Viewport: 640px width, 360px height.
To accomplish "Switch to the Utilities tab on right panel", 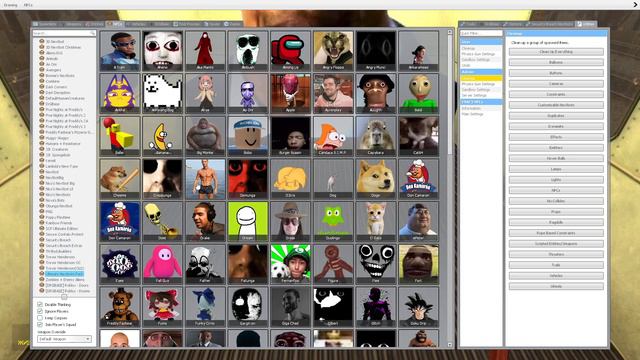I will point(586,24).
